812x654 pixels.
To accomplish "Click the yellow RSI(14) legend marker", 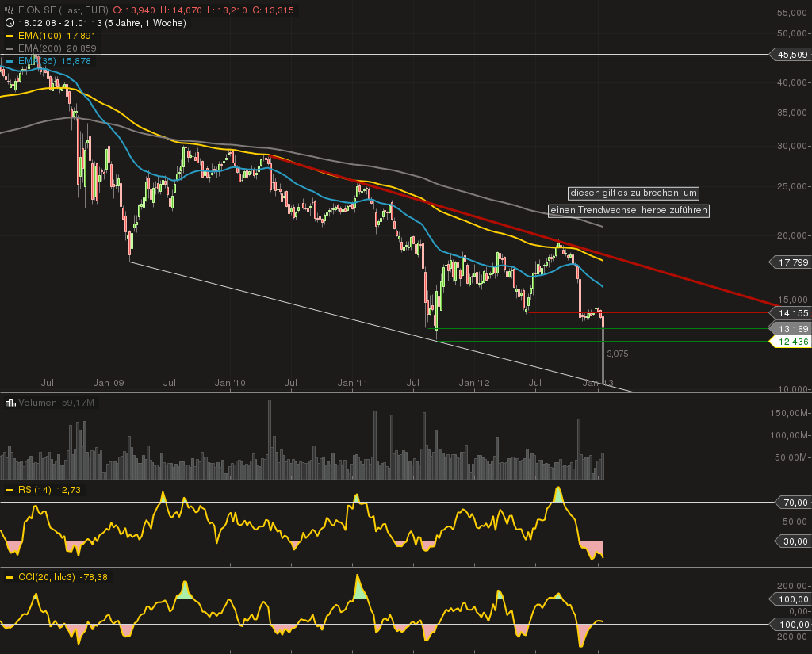I will pos(10,490).
